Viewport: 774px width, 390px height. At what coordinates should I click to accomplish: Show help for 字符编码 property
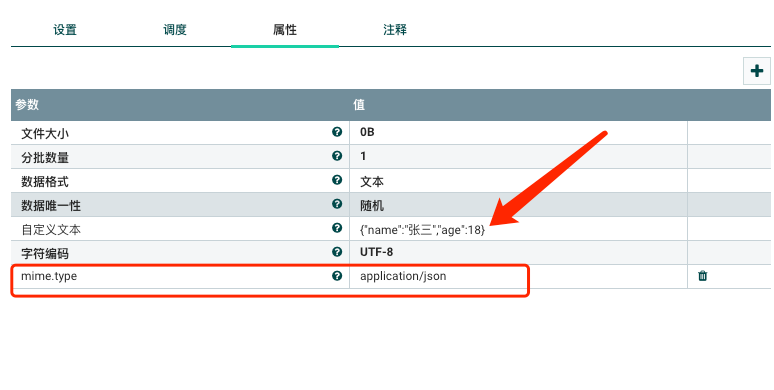(x=337, y=252)
